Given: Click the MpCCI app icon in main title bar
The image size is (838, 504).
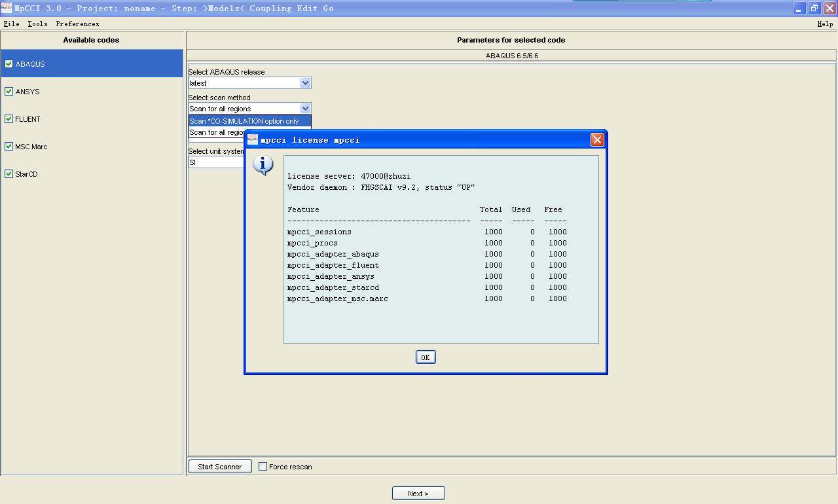Looking at the screenshot, I should click(7, 8).
